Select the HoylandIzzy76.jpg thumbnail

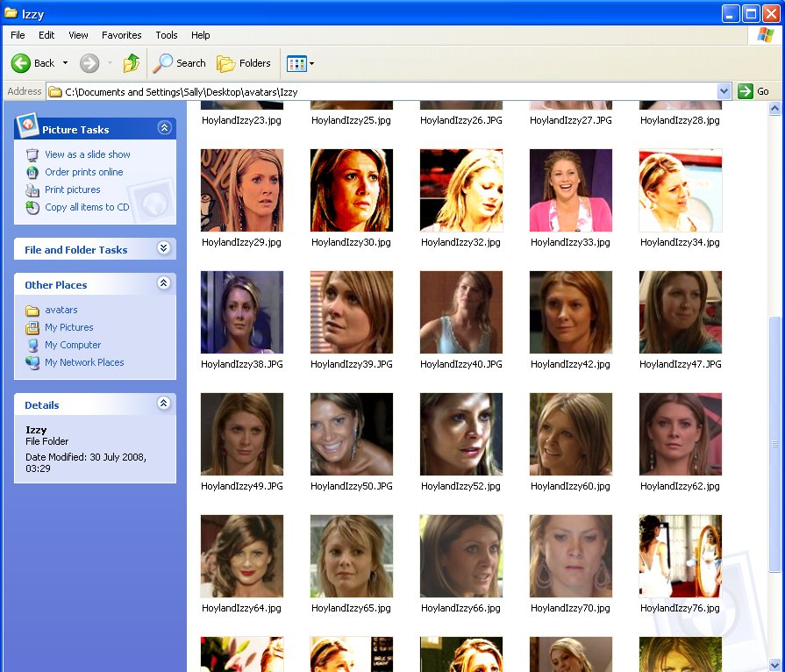(681, 556)
